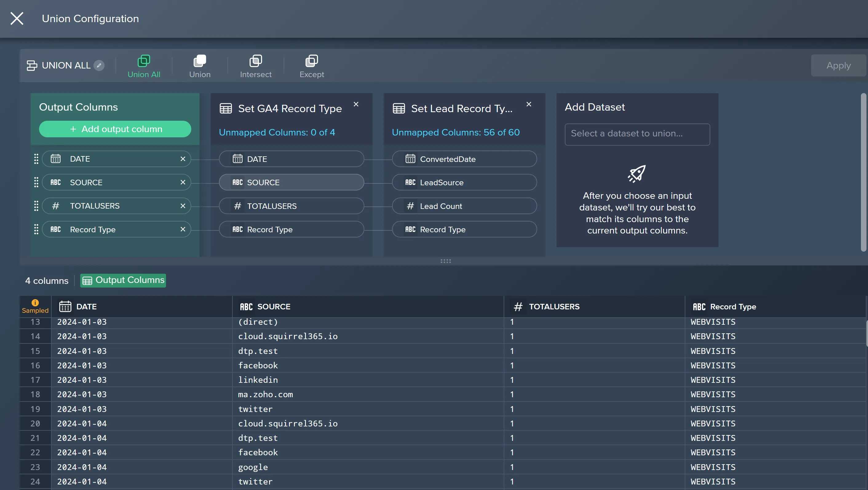This screenshot has height=490, width=868.
Task: Click the TOTALUSERS preview column header
Action: [594, 307]
